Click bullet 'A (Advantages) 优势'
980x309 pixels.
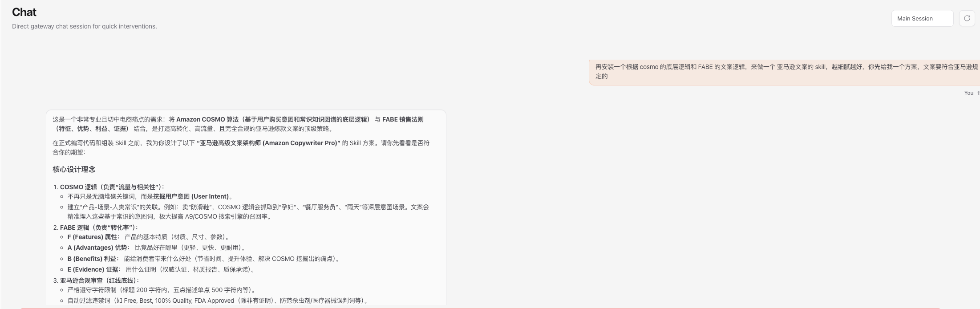tap(156, 248)
